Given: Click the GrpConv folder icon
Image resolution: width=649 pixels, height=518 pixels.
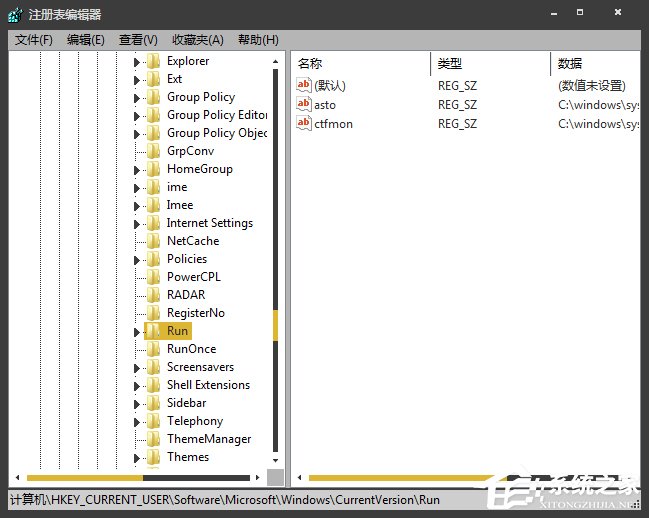Looking at the screenshot, I should point(154,151).
